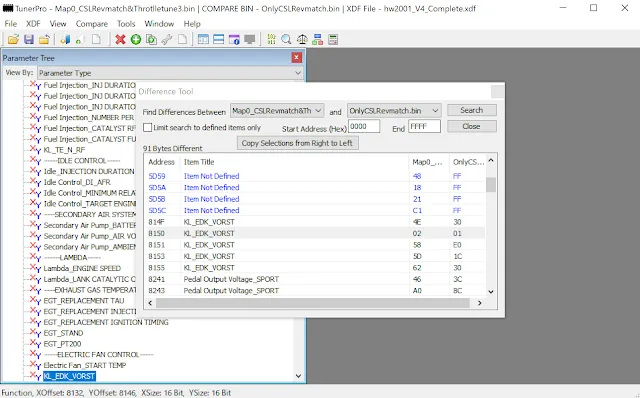
Task: Click the save bin floppy disk icon
Action: [x=29, y=39]
